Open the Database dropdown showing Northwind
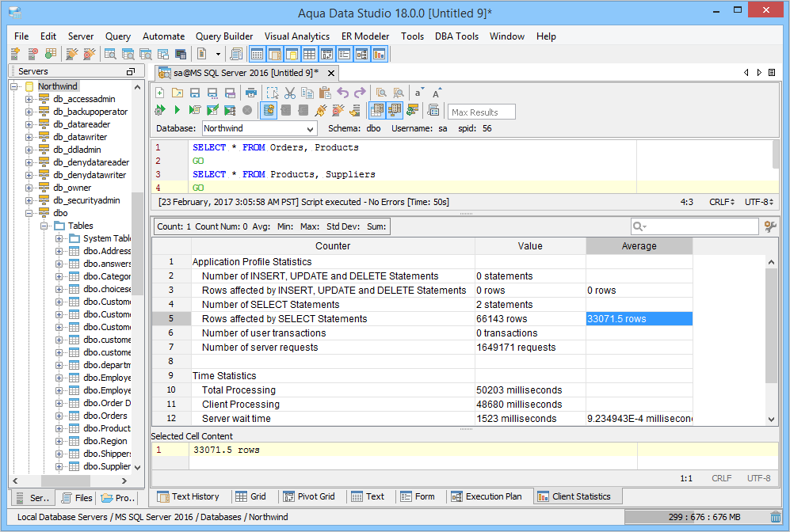Viewport: 790px width, 532px height. click(258, 128)
